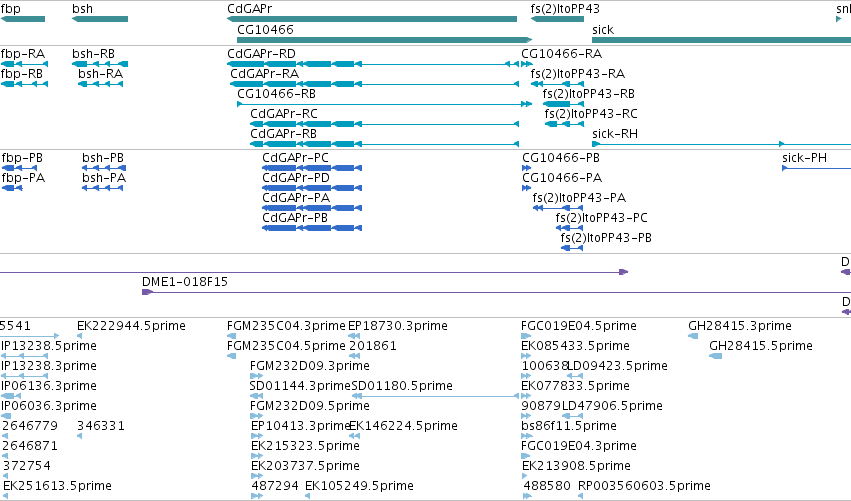
Task: Select transcript fbp-RB
Action: pos(22,74)
